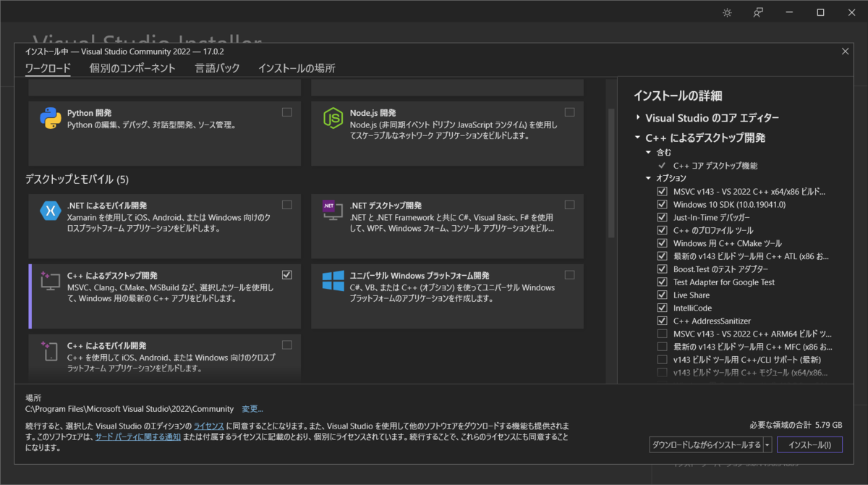
Task: Click the インストール(I) button
Action: [x=809, y=444]
